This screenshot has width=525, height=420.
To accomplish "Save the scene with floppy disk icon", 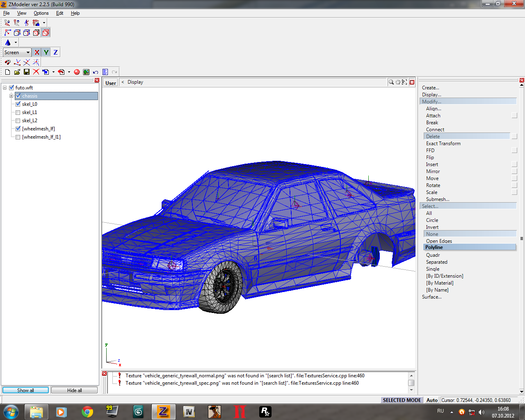I will (27, 72).
